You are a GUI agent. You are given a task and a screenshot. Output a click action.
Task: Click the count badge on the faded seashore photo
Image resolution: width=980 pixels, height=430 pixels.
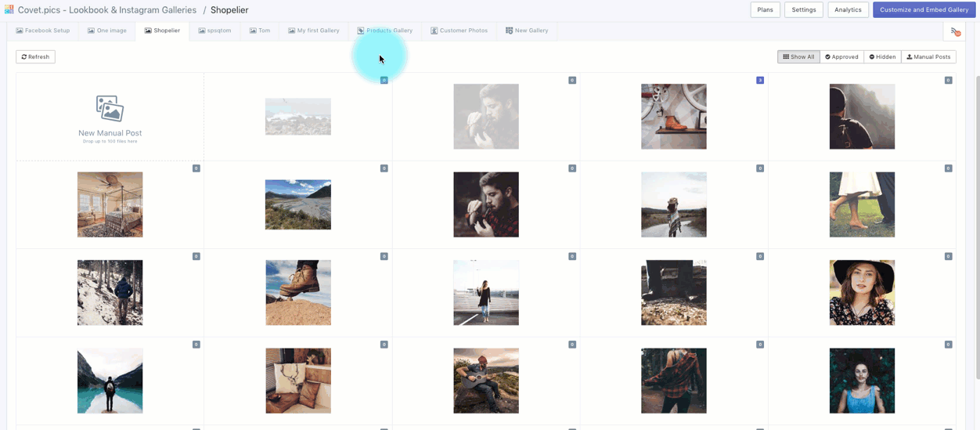(384, 80)
